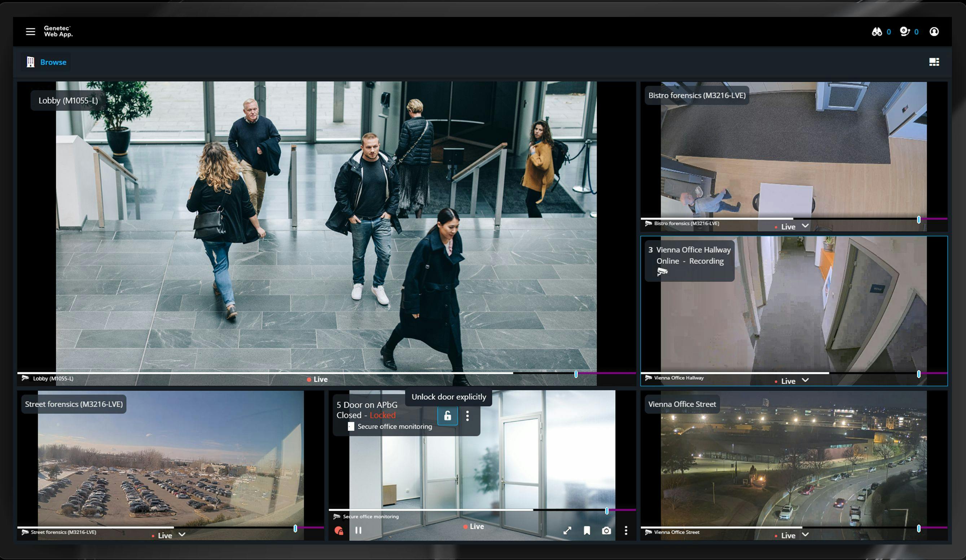This screenshot has width=966, height=560.
Task: Add a bookmark to Secure office video
Action: click(x=587, y=530)
